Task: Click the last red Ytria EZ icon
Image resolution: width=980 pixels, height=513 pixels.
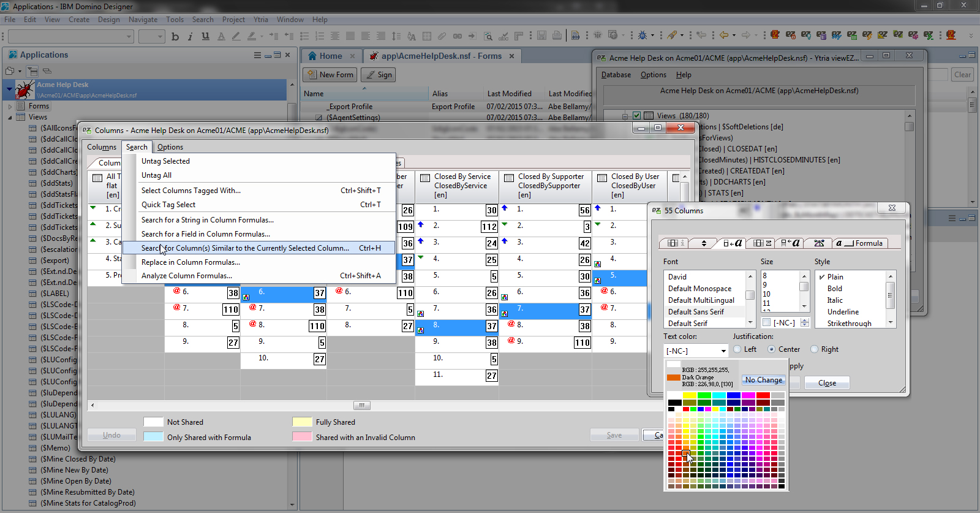Action: pos(951,36)
